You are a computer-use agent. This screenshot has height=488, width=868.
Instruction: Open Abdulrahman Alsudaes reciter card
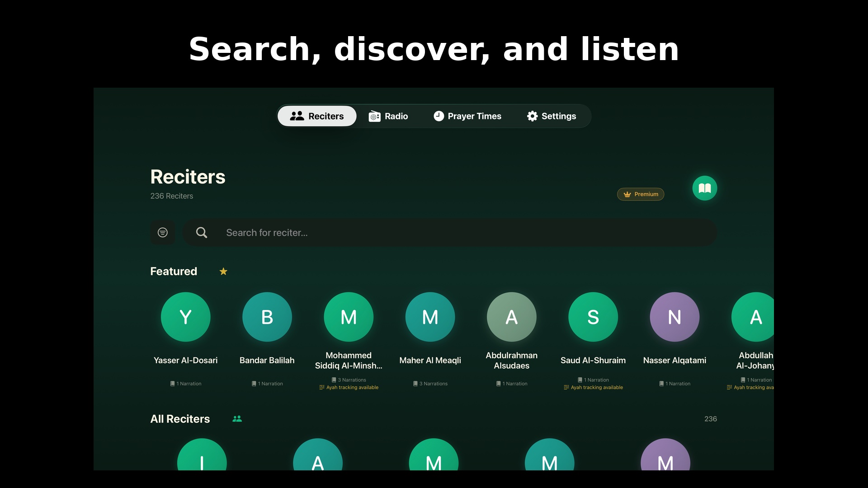coord(511,317)
